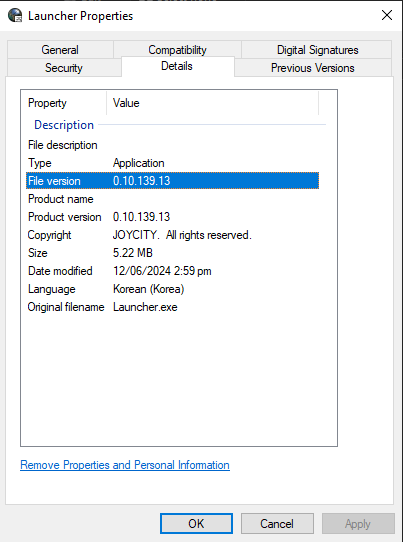Image resolution: width=403 pixels, height=542 pixels.
Task: Click the Value column header
Action: tap(213, 103)
